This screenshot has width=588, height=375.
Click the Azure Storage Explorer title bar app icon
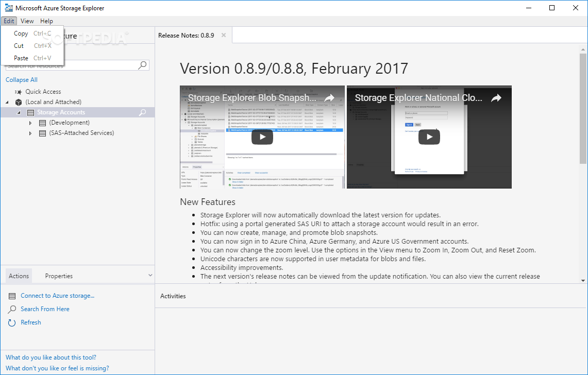coord(9,8)
